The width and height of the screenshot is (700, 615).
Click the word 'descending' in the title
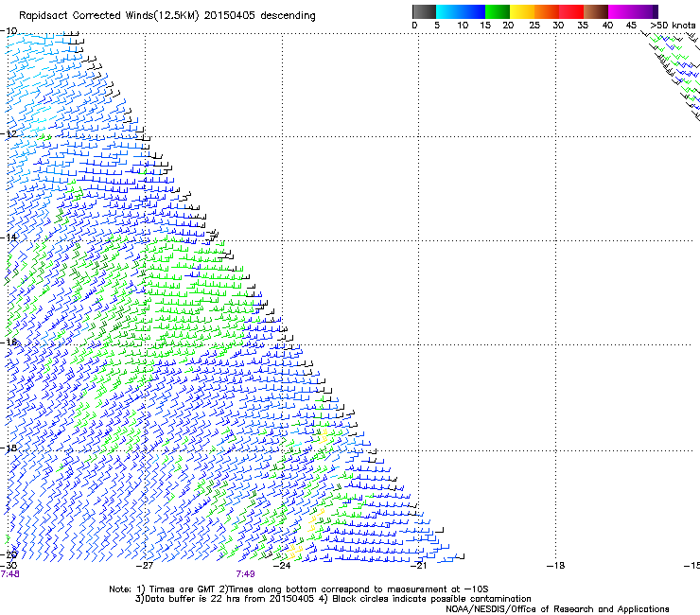288,16
